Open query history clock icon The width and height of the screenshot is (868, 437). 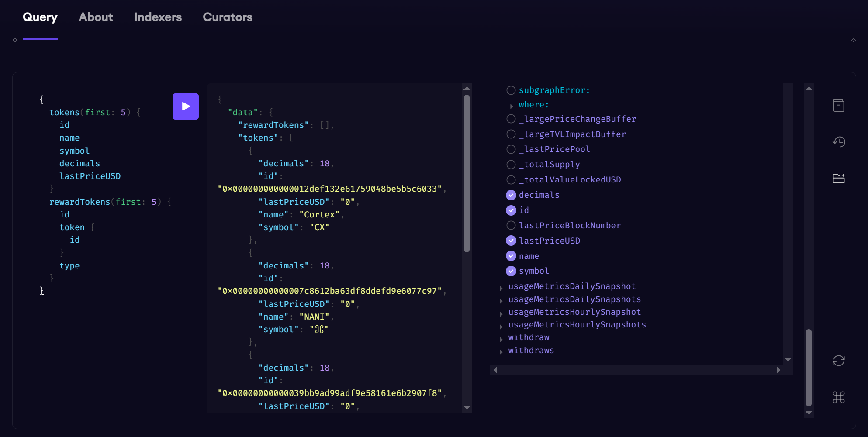[839, 141]
